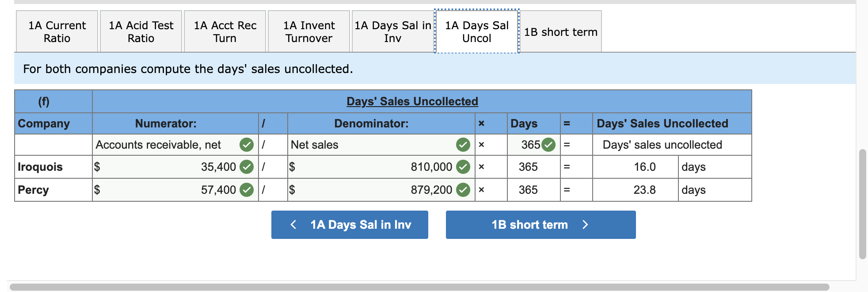Click the Iroquois numerator field 35,400

pyautogui.click(x=175, y=167)
